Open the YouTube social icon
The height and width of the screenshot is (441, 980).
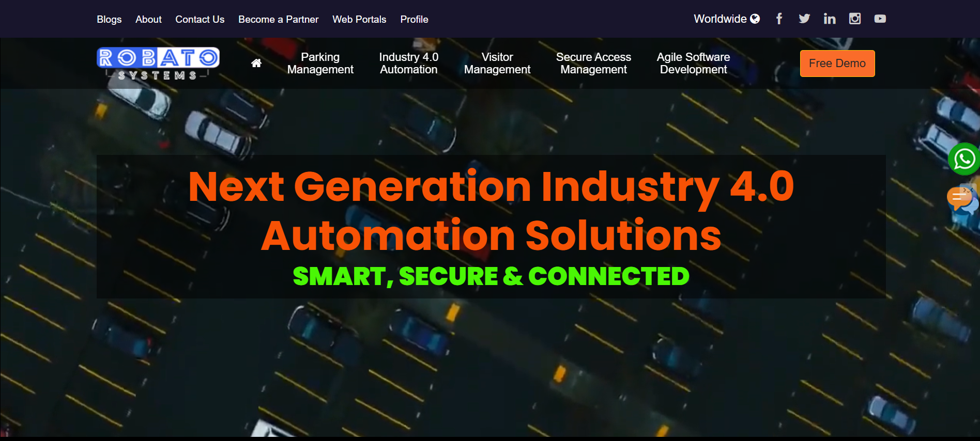click(880, 19)
